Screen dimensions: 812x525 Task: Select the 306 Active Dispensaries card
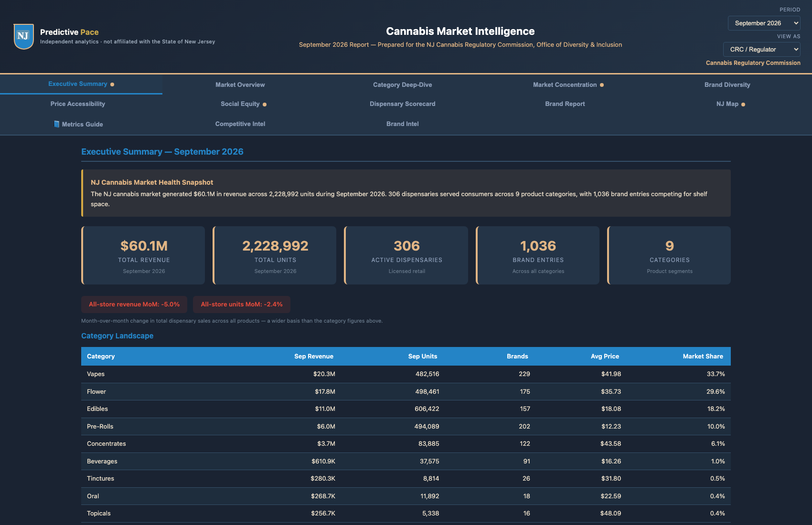(406, 255)
